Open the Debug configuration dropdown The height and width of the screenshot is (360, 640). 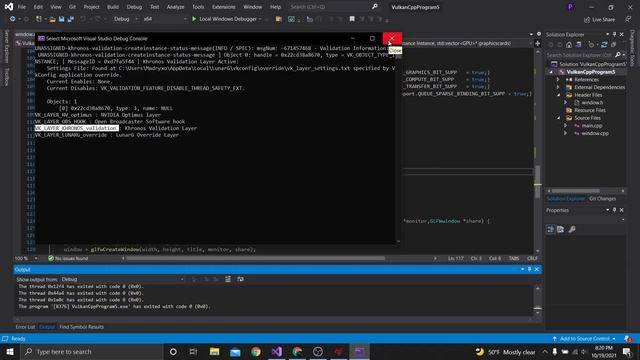[x=125, y=19]
